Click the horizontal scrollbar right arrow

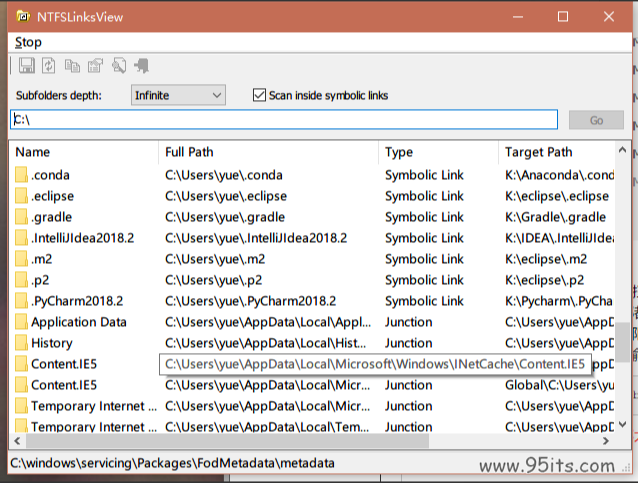pyautogui.click(x=606, y=441)
